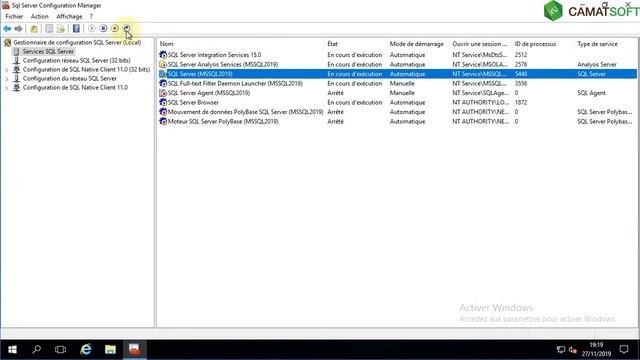Open Internet Explorer from the taskbar
Screen dimensions: 640x360
pyautogui.click(x=86, y=349)
